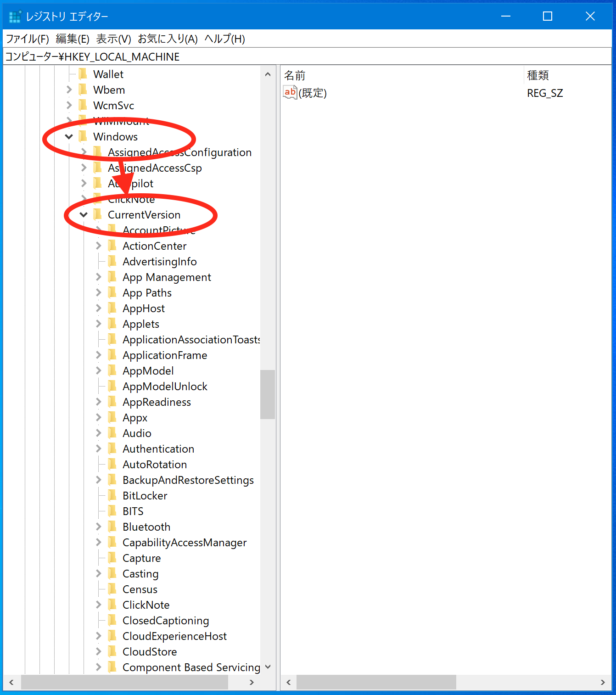Click the Audio folder icon

coord(112,433)
